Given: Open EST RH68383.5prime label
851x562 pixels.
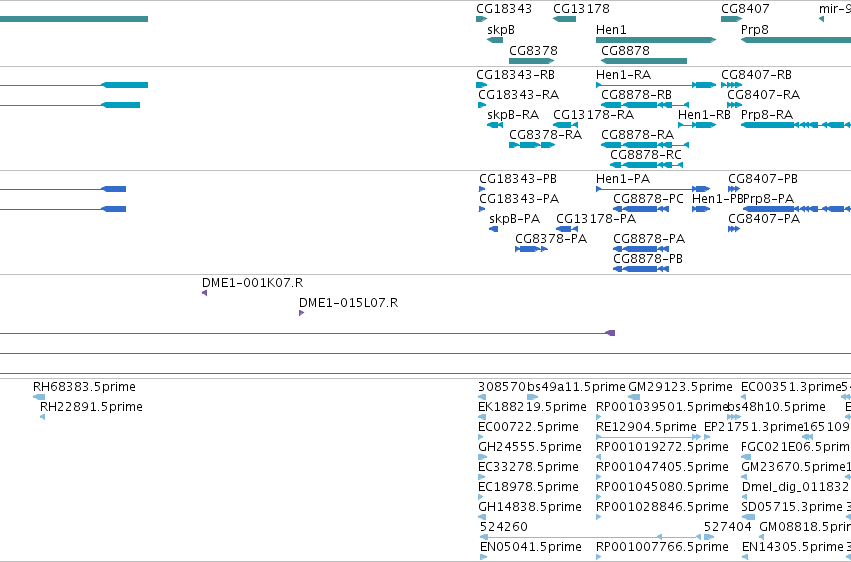Looking at the screenshot, I should tap(84, 387).
